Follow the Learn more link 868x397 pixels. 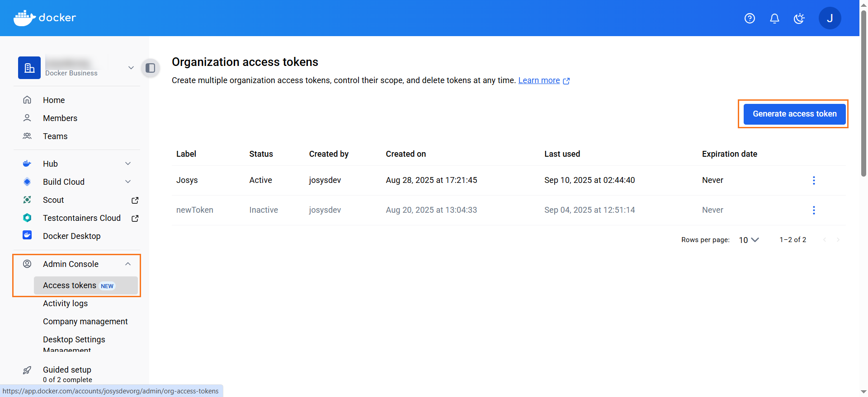539,80
